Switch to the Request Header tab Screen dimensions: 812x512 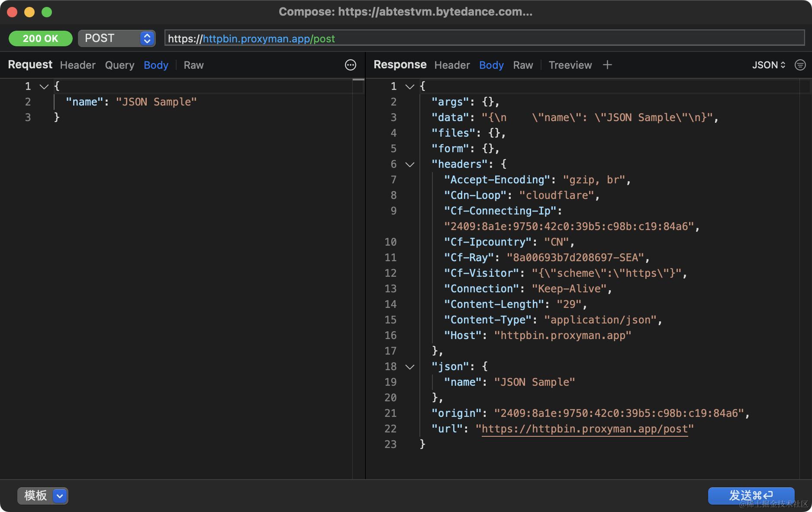(x=77, y=65)
